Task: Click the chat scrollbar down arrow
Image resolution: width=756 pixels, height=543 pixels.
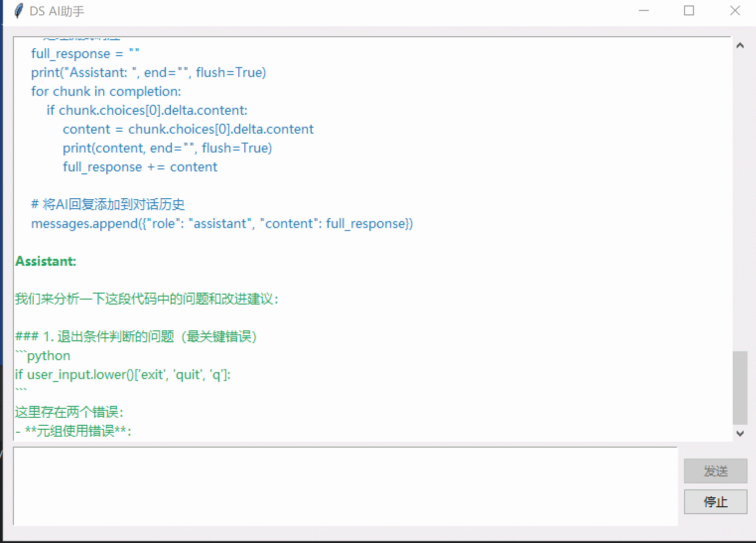Action: 740,433
